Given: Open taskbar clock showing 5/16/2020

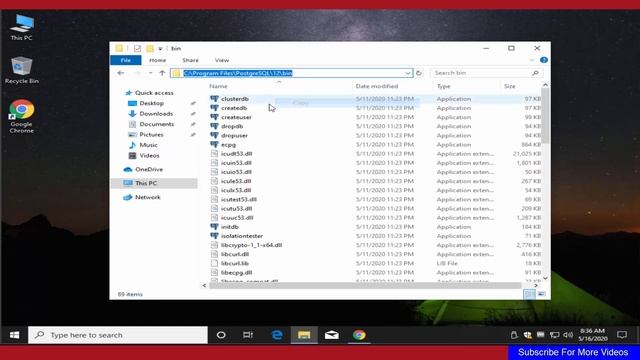Looking at the screenshot, I should tap(593, 335).
